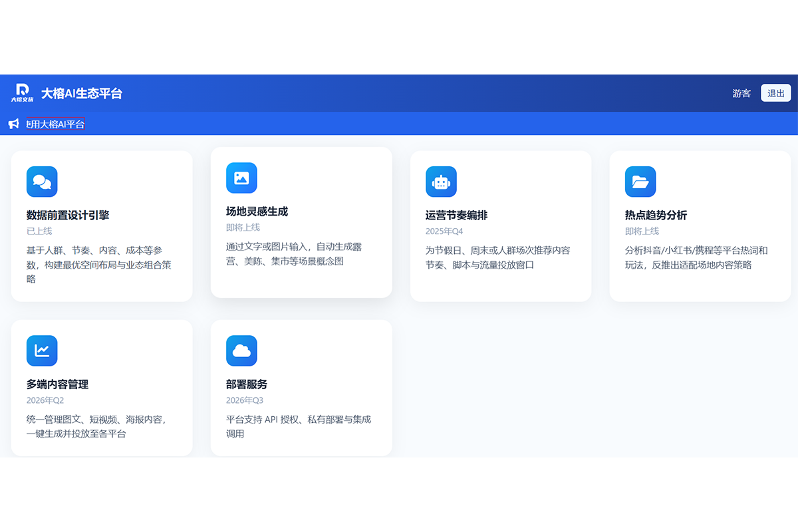Click the megaphone announcement icon

tap(14, 124)
